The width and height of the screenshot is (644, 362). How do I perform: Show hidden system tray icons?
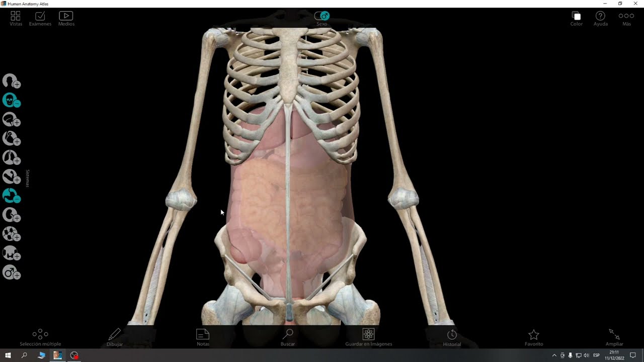[x=554, y=355]
